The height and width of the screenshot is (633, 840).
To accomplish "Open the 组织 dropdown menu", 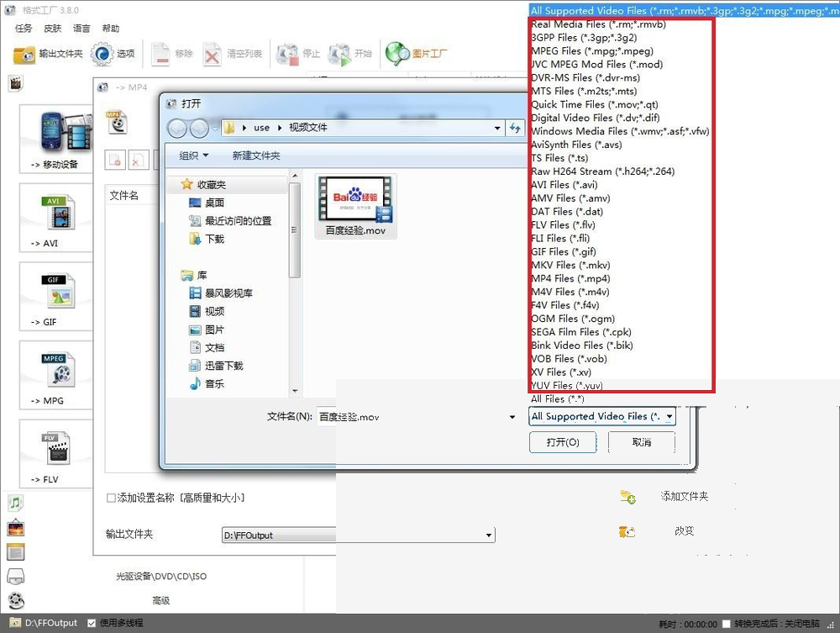I will 193,156.
